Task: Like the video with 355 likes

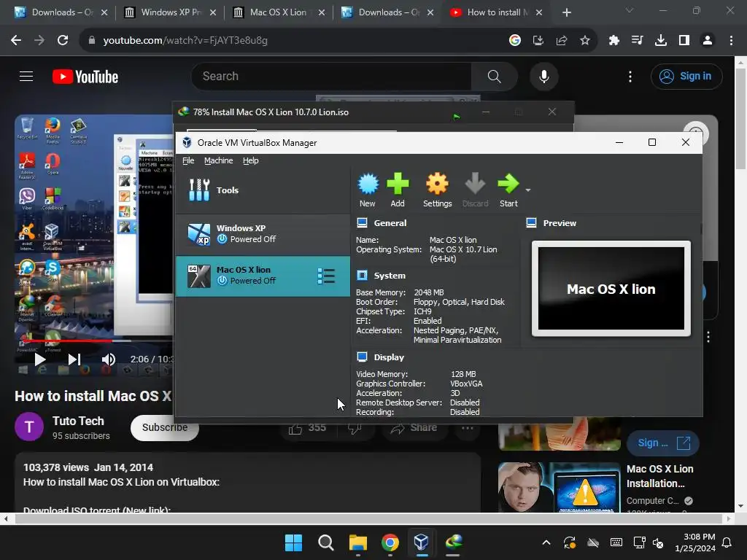Action: point(308,427)
